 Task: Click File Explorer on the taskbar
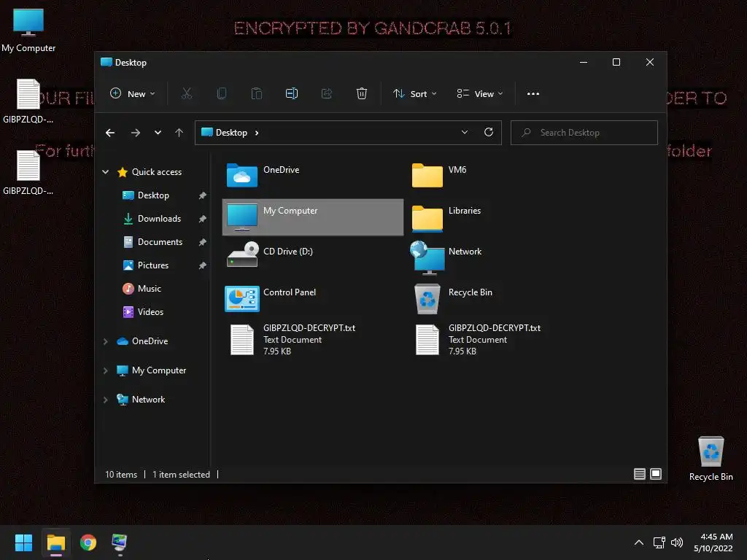coord(55,542)
